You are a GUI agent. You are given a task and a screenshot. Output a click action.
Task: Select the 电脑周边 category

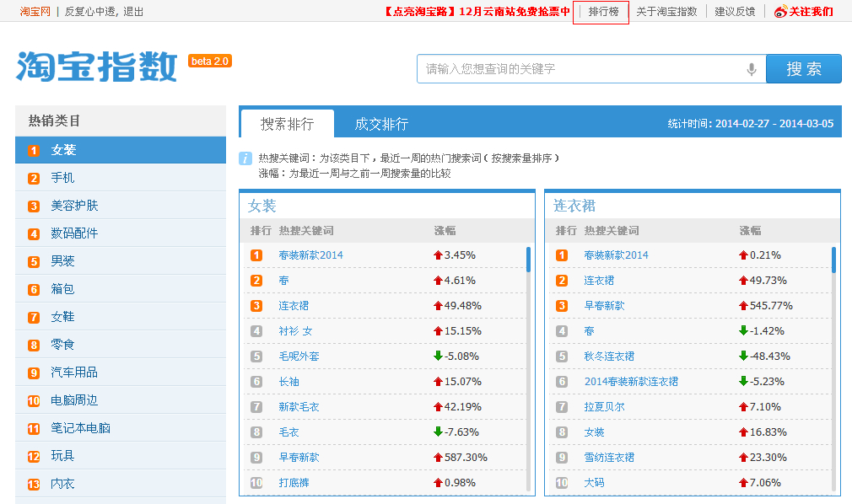(121, 400)
